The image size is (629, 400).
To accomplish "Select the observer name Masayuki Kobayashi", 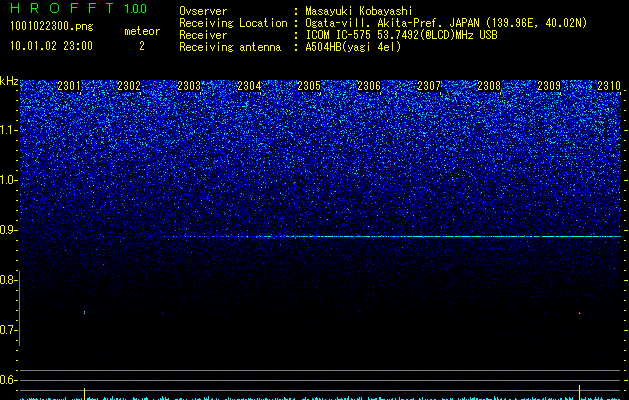I will click(x=359, y=11).
